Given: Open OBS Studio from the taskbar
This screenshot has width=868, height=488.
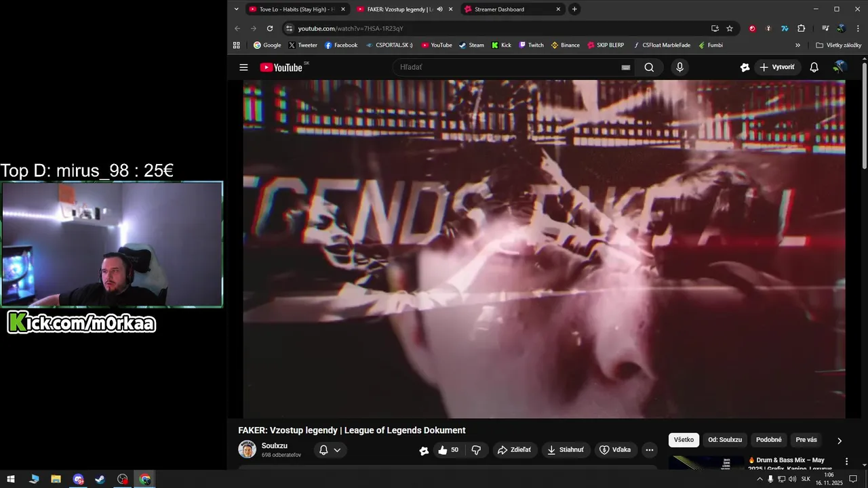Looking at the screenshot, I should [x=122, y=479].
